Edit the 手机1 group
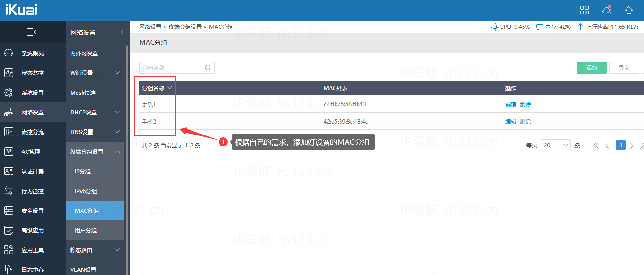Image resolution: width=644 pixels, height=275 pixels. [511, 104]
